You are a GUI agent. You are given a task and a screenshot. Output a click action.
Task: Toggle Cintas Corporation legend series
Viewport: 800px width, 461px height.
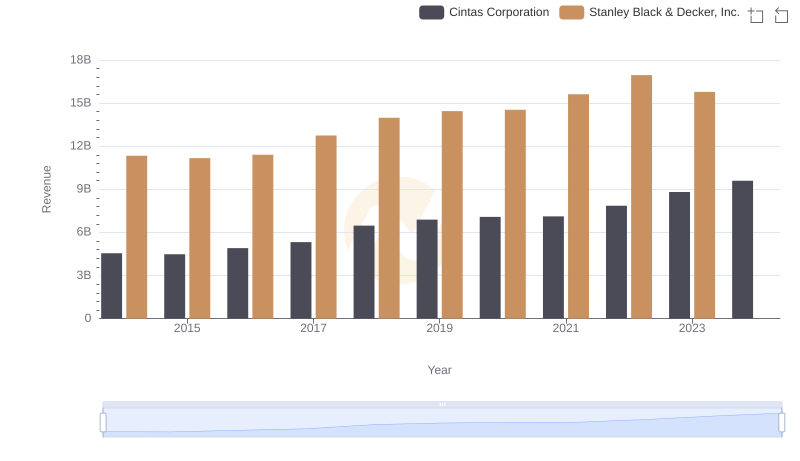484,12
